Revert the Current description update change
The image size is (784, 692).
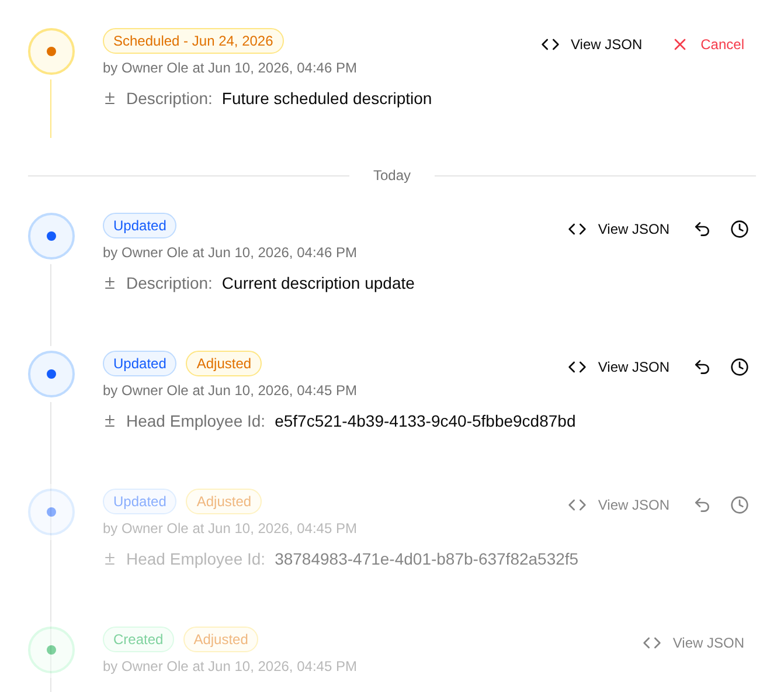coord(702,229)
